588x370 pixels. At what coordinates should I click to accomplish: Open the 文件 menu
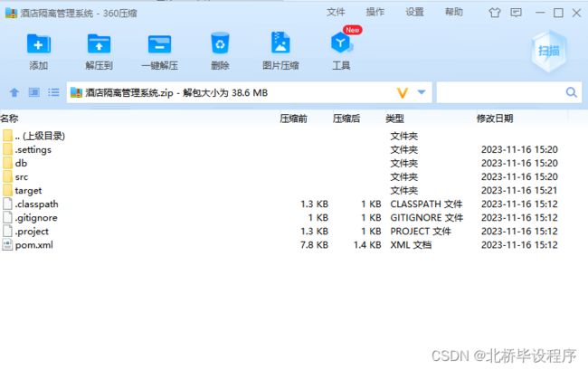pos(336,13)
